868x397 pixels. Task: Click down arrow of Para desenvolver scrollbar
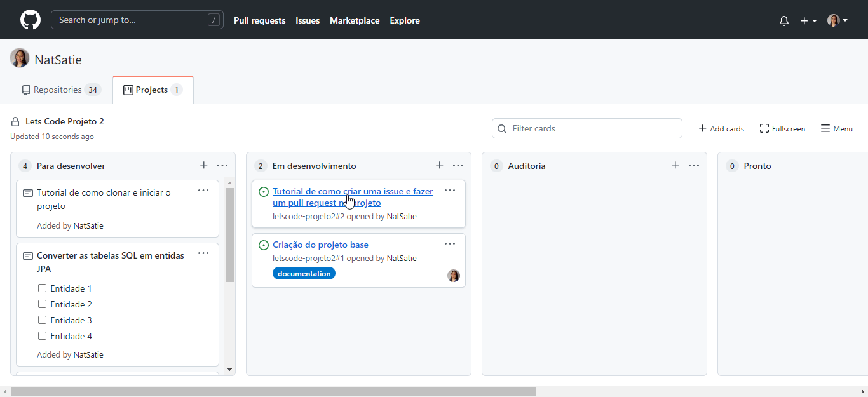point(230,369)
